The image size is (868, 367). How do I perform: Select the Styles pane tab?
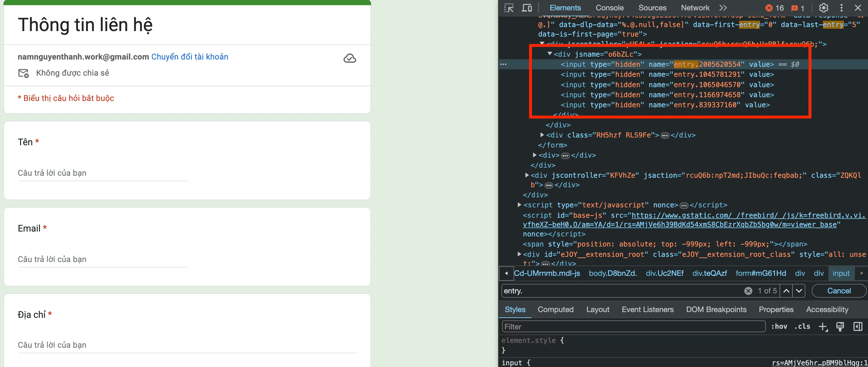click(515, 309)
